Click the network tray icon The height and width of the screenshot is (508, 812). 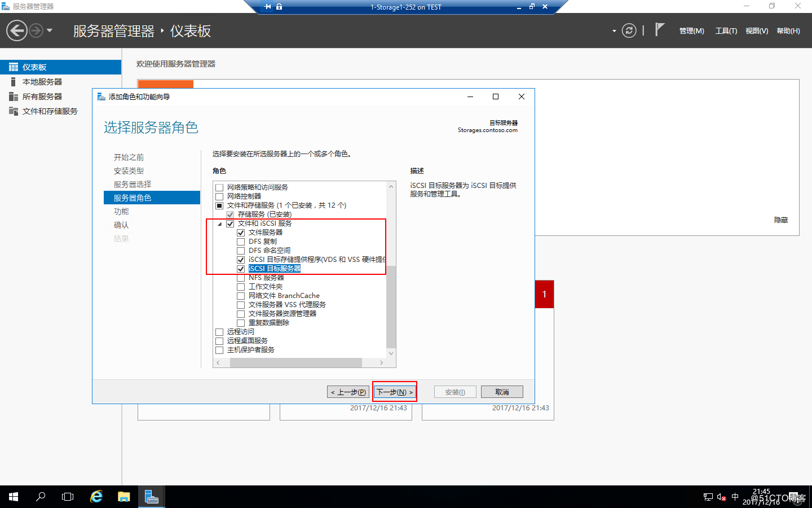(708, 497)
